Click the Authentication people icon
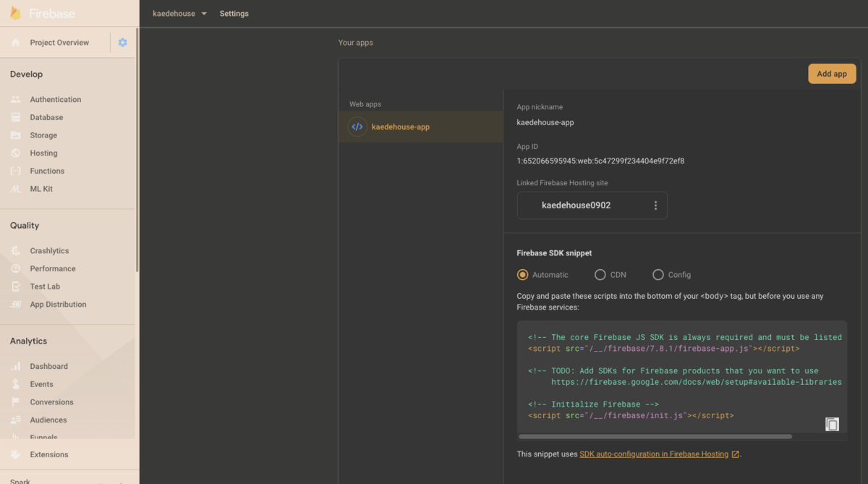 tap(16, 100)
